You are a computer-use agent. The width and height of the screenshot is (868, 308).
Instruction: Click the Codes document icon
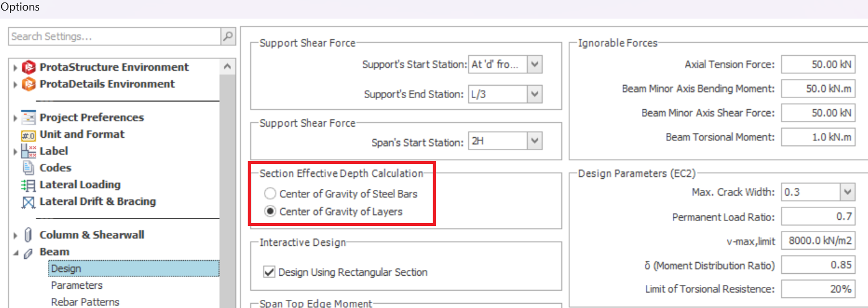point(29,168)
